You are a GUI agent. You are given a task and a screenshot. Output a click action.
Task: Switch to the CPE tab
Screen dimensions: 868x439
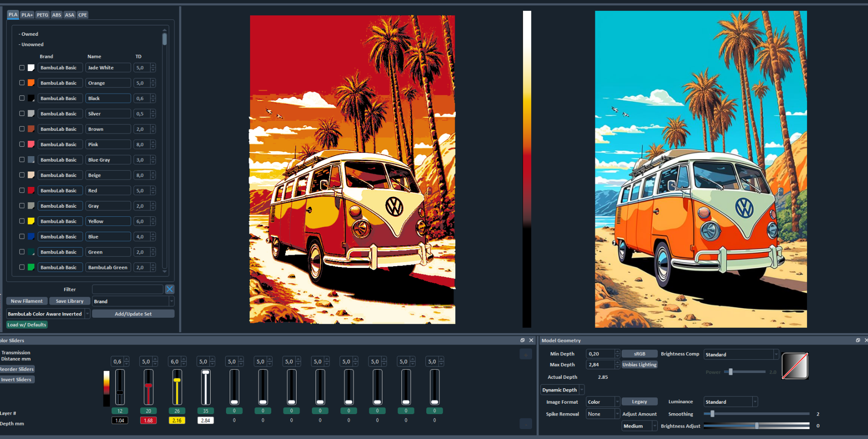point(82,15)
